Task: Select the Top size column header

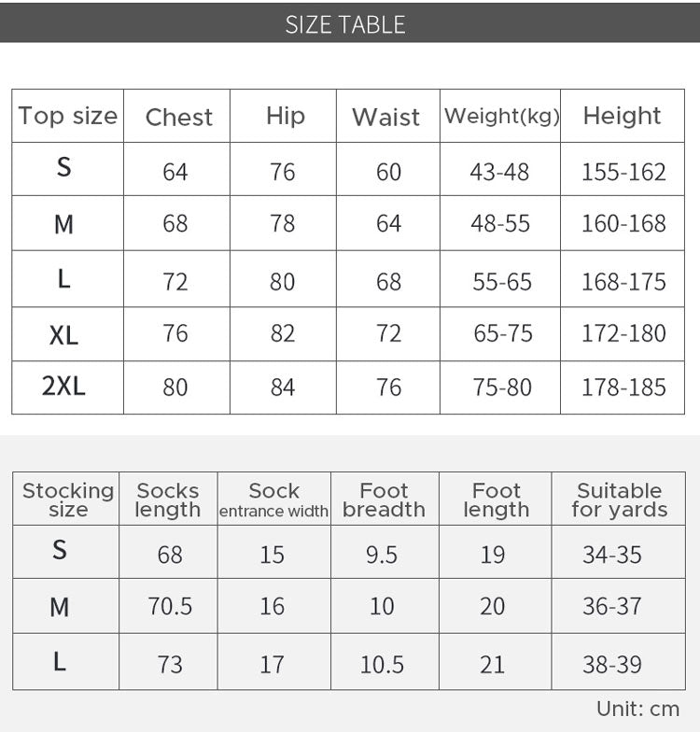Action: coord(67,116)
